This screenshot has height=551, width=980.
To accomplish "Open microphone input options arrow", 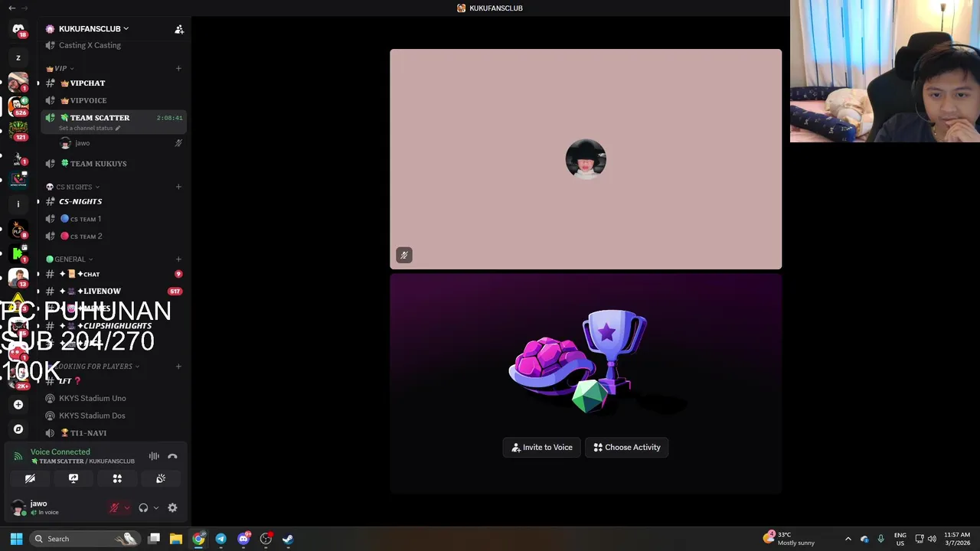I will tap(126, 507).
